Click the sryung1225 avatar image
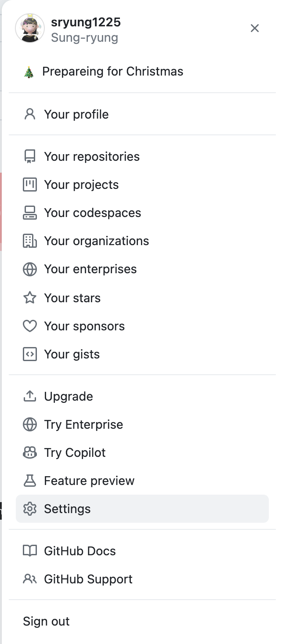282x644 pixels. pos(30,28)
